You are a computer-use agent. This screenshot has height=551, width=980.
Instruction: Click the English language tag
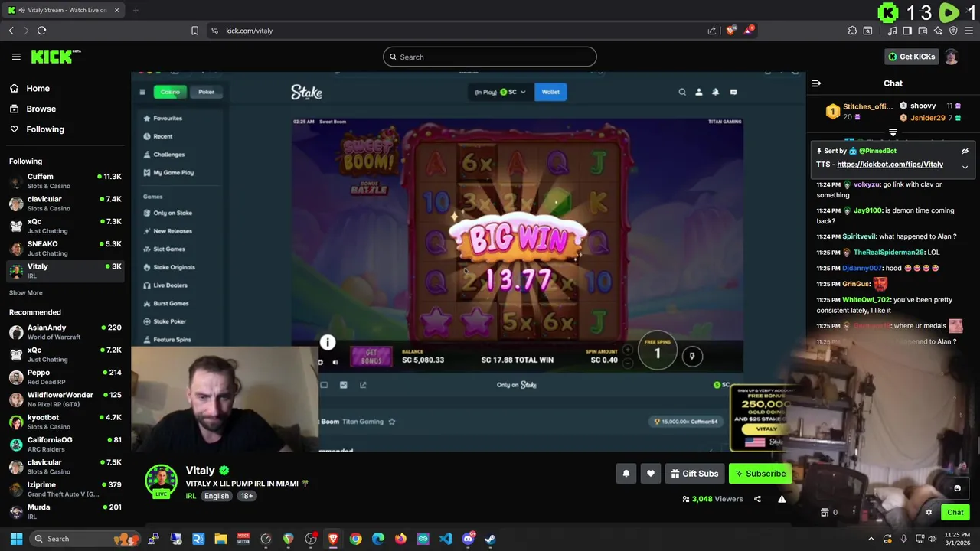coord(217,496)
